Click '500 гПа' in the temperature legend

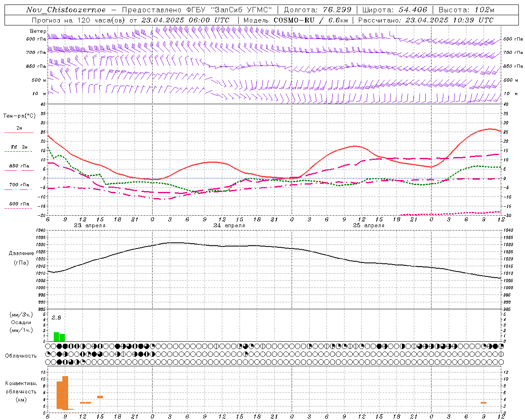point(19,204)
